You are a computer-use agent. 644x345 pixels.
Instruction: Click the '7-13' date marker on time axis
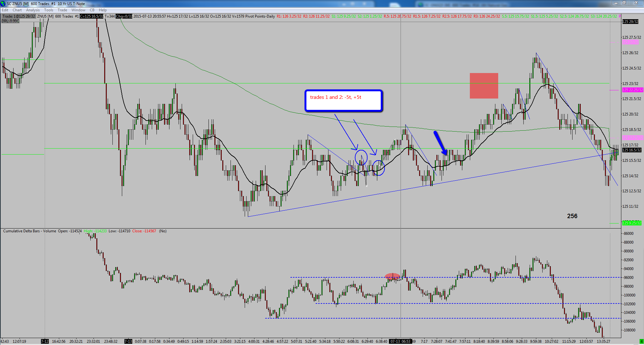point(128,342)
